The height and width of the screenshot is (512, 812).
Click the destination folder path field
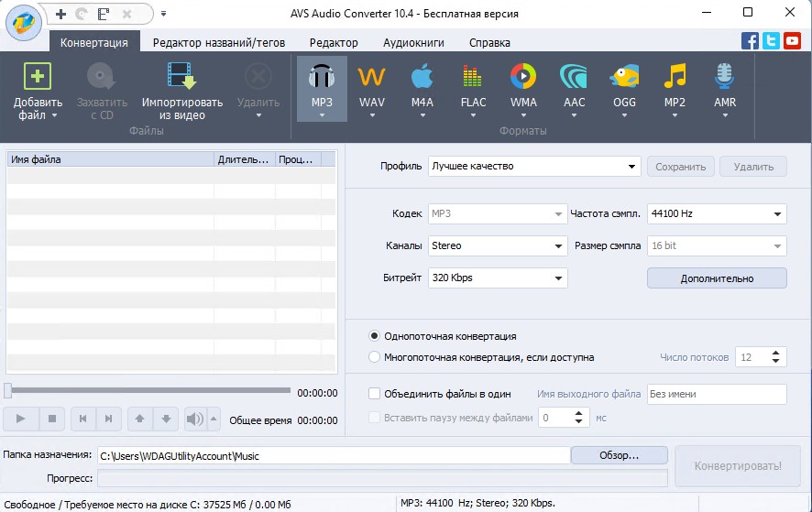click(x=334, y=456)
